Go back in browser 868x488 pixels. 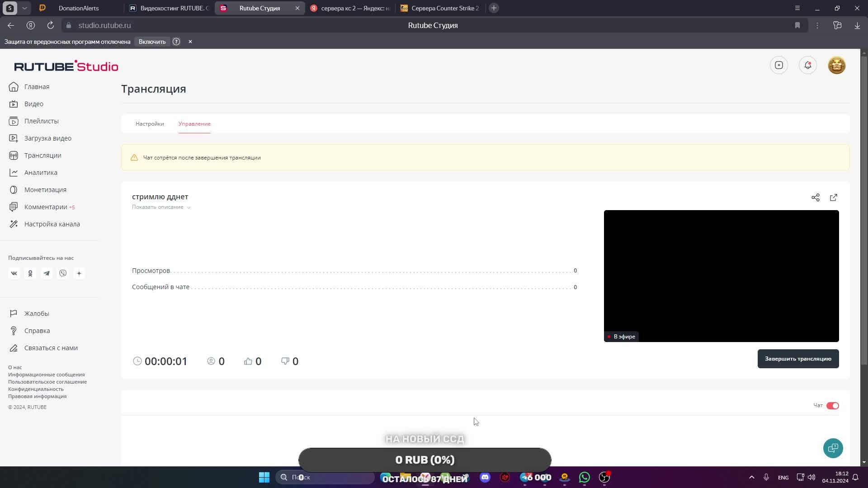[11, 25]
